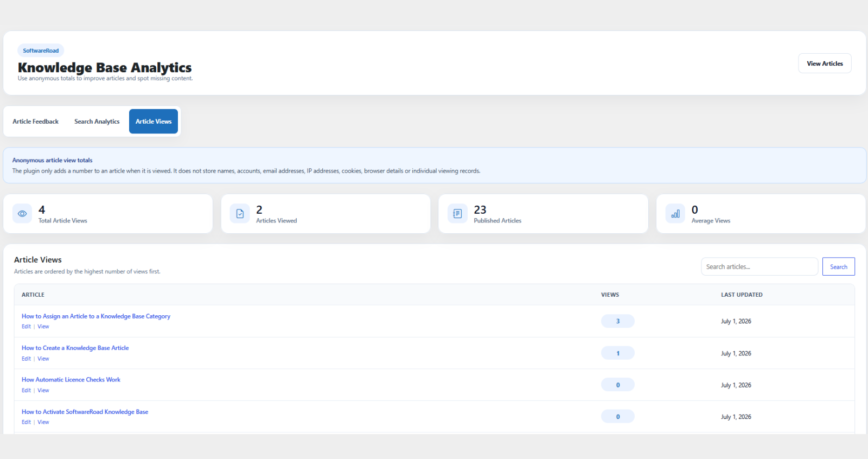Open 'How to Activate SoftwareRoad Knowledge Base' link

pos(85,412)
